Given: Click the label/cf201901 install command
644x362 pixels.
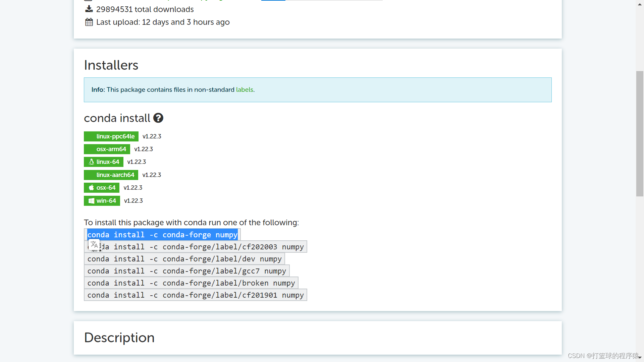Looking at the screenshot, I should point(196,295).
